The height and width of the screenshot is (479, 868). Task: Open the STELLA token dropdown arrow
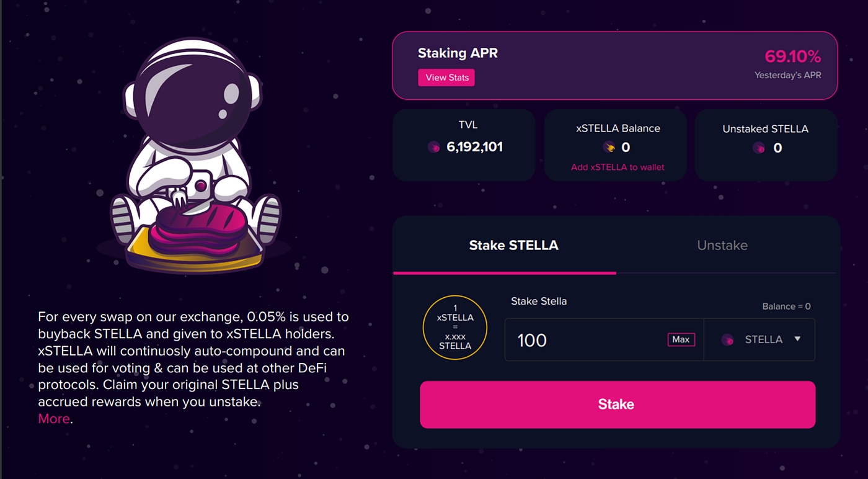point(797,339)
